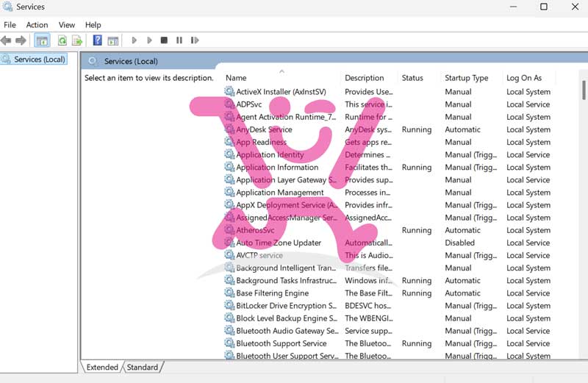Click 'The WBENGI...' description cell

(369, 318)
